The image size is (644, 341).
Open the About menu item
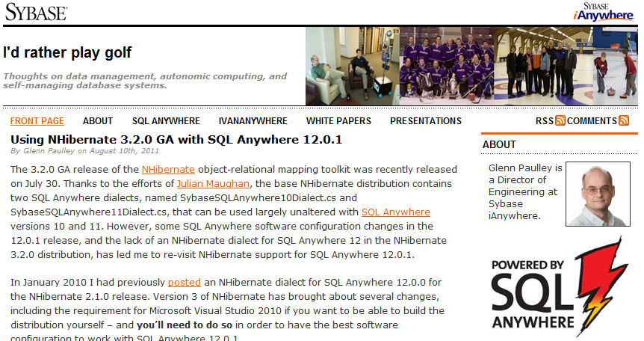(98, 121)
